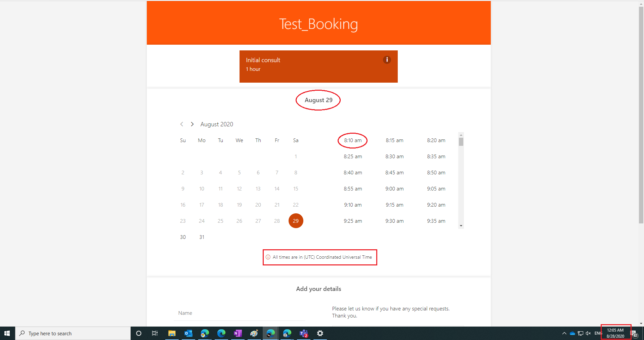
Task: Open Settings gear in taskbar
Action: click(320, 333)
